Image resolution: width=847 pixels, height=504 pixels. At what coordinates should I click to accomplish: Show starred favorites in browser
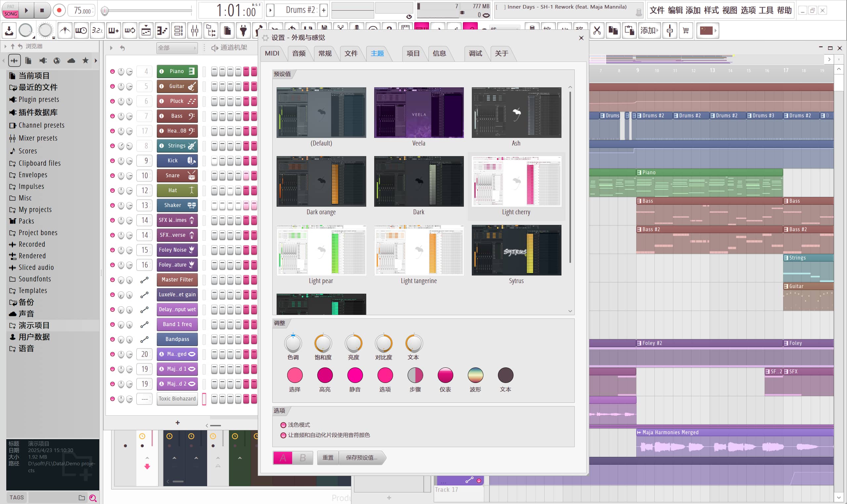[x=85, y=61]
